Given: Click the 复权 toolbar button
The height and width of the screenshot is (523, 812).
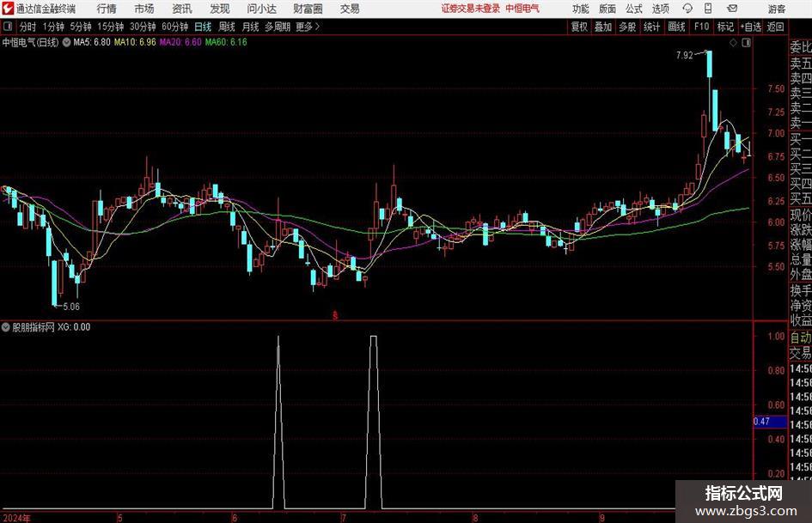Looking at the screenshot, I should pyautogui.click(x=579, y=27).
